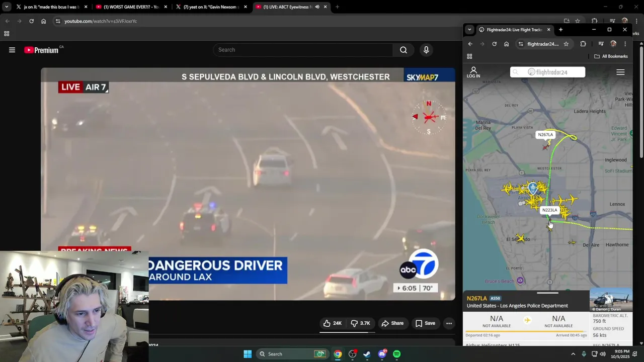Click the El Segundo aircraft icon on map
The height and width of the screenshot is (362, 644).
click(521, 237)
